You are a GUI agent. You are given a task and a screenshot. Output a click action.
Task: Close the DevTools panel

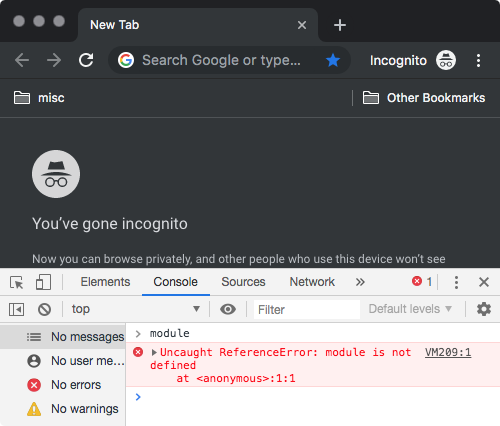click(484, 282)
